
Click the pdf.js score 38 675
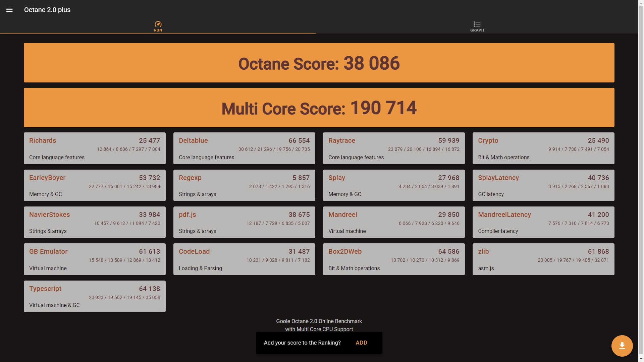(299, 215)
